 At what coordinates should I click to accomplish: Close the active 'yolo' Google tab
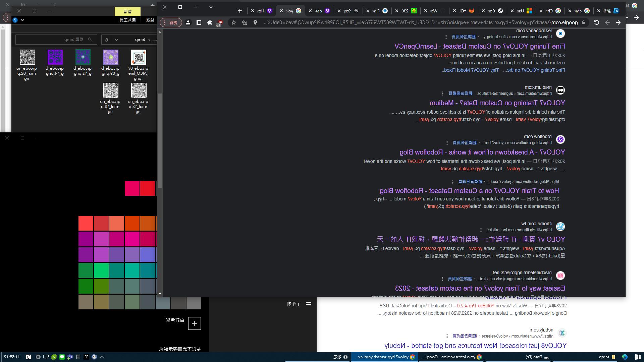click(x=281, y=11)
